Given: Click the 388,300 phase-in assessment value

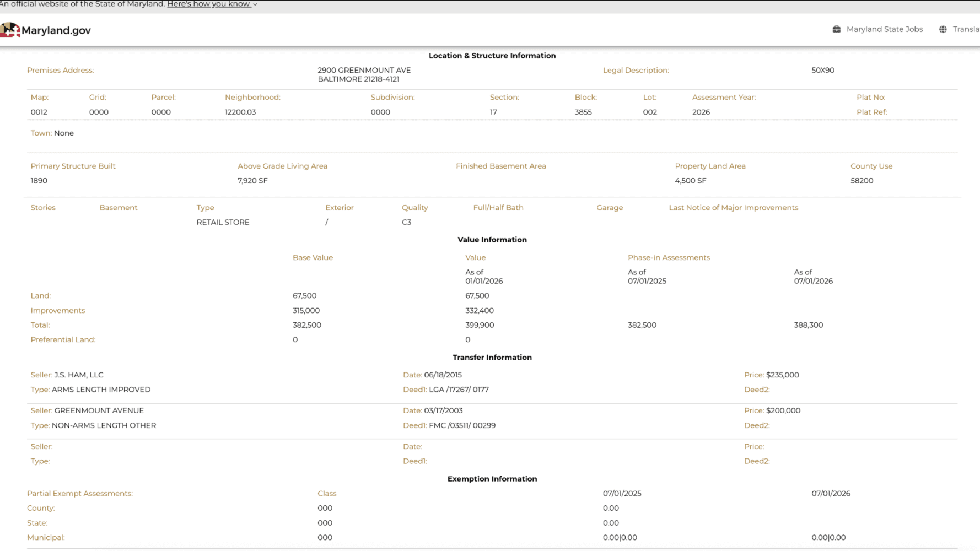Looking at the screenshot, I should pos(809,325).
